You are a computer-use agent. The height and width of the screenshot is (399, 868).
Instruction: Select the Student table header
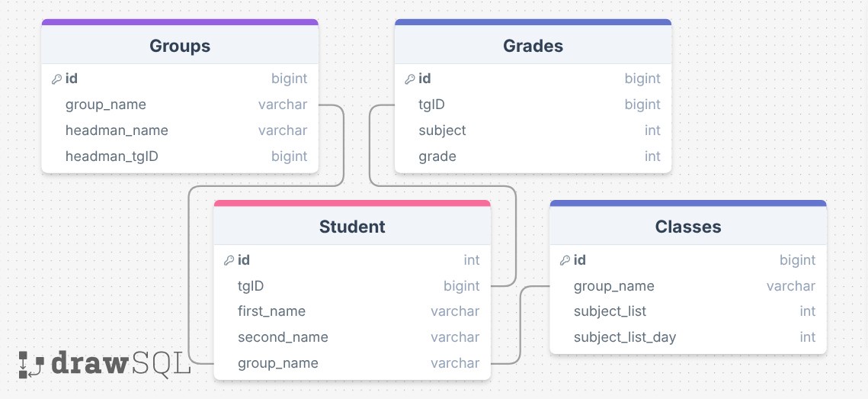(x=352, y=226)
